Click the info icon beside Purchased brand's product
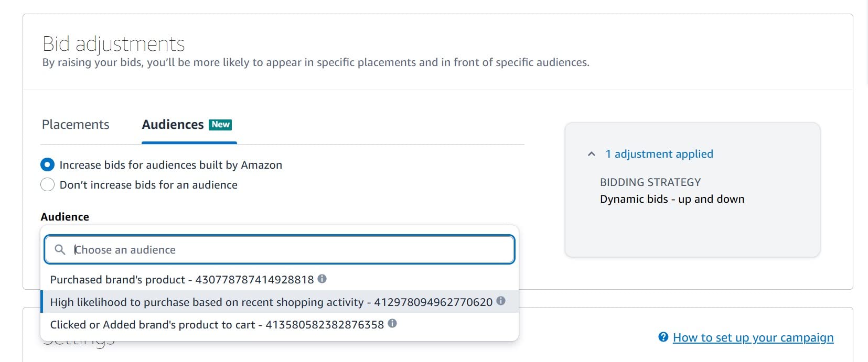This screenshot has height=362, width=868. (x=322, y=279)
